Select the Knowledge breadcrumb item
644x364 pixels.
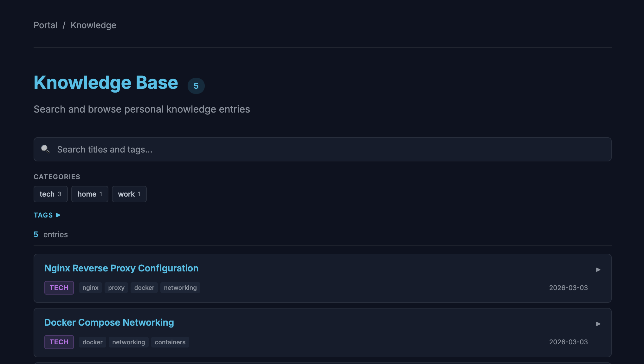point(93,25)
